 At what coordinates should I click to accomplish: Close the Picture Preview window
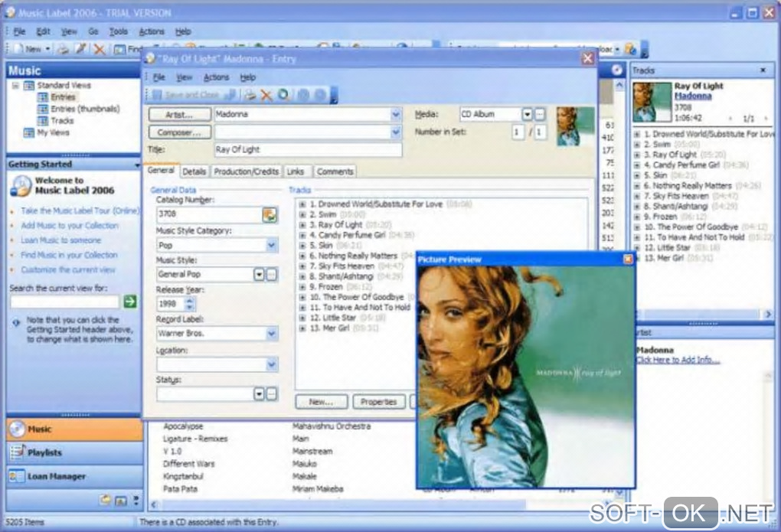pyautogui.click(x=628, y=259)
